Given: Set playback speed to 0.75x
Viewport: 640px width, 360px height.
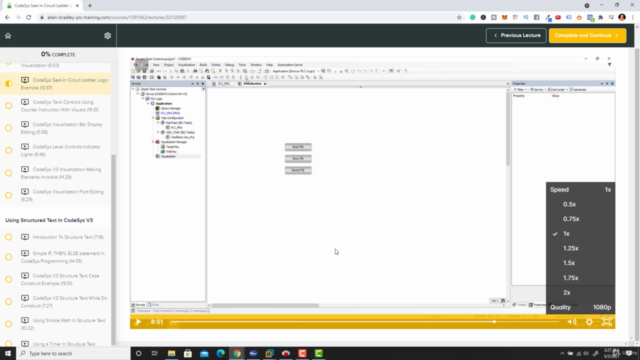Looking at the screenshot, I should (x=571, y=219).
